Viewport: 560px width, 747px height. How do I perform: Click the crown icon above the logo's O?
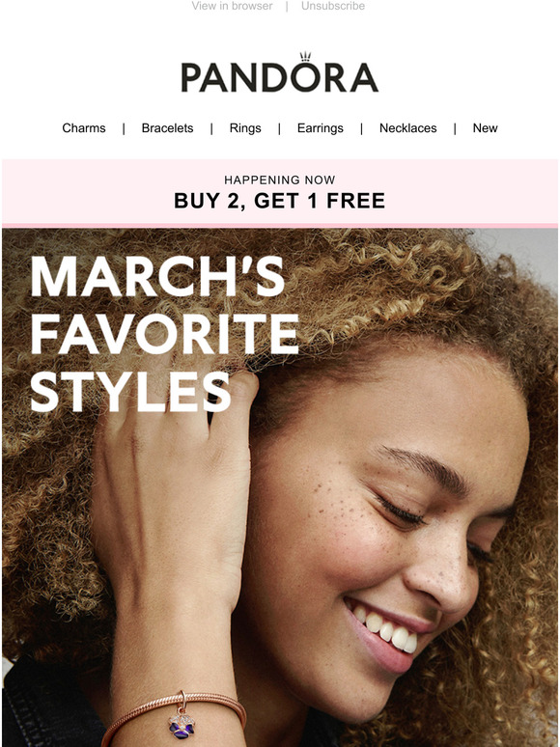[305, 57]
